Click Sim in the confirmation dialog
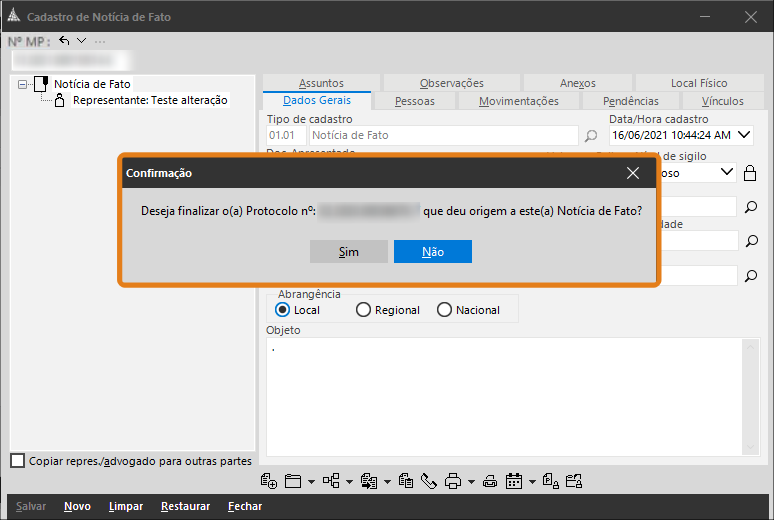The height and width of the screenshot is (520, 774). point(348,252)
